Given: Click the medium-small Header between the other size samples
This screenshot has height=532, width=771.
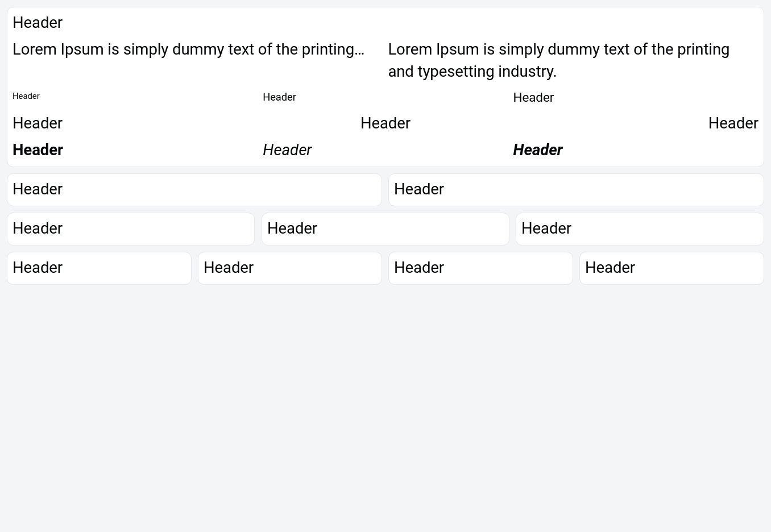Looking at the screenshot, I should [x=279, y=97].
